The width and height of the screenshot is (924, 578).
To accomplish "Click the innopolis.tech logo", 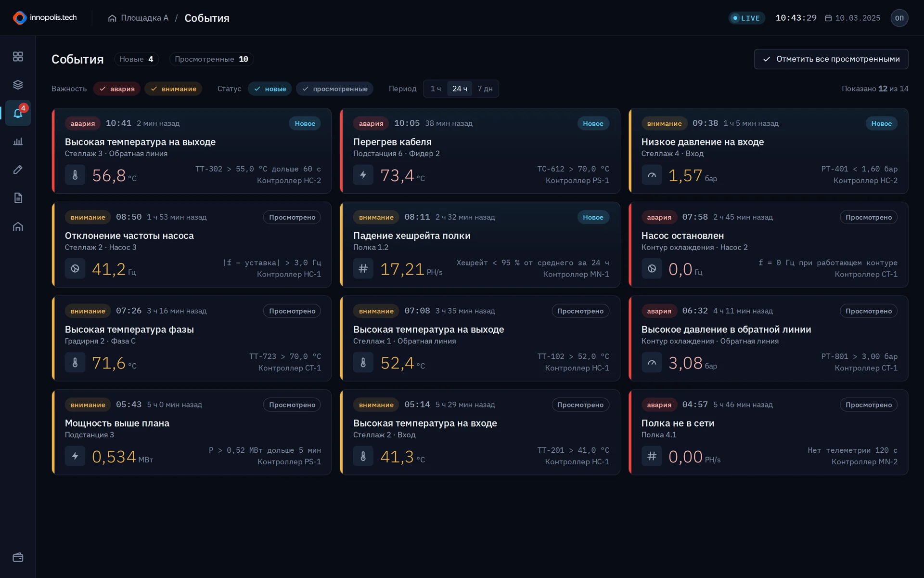I will coord(45,18).
